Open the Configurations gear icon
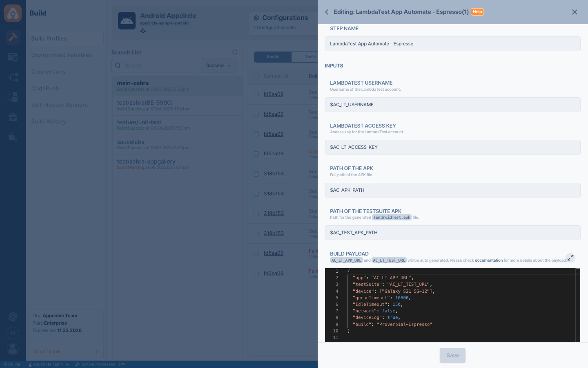 click(x=256, y=18)
